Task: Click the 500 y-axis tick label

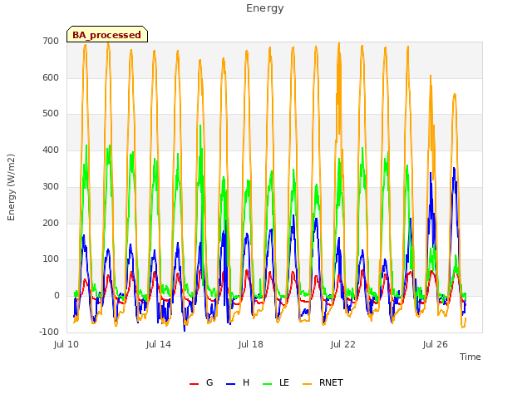Action: [x=51, y=114]
